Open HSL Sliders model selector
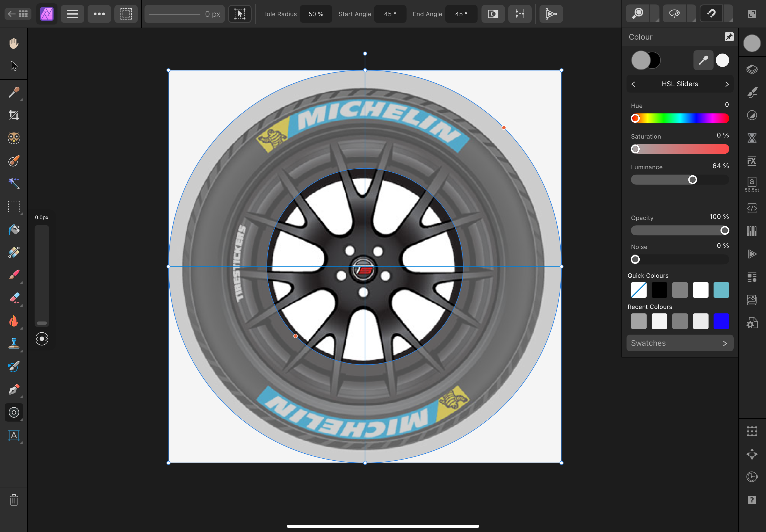766x532 pixels. [x=680, y=84]
